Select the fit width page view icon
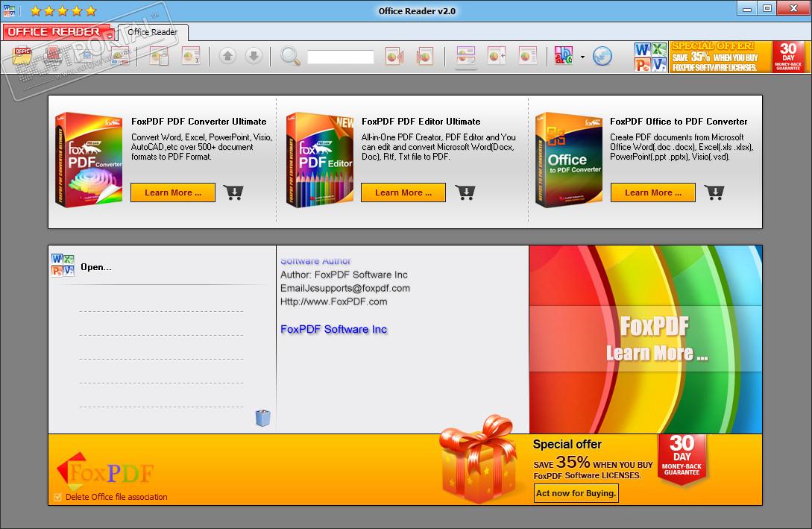 point(496,55)
